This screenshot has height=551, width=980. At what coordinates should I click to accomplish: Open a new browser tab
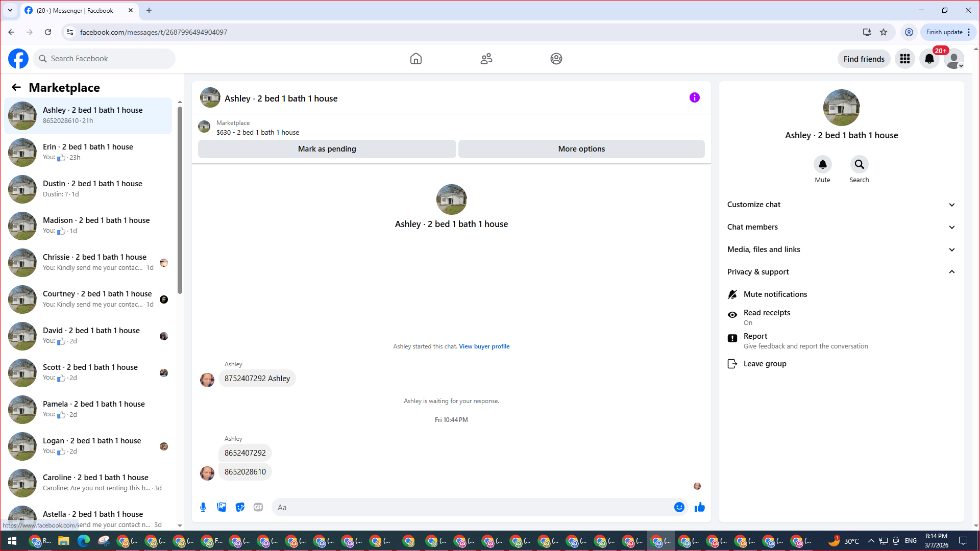point(149,10)
